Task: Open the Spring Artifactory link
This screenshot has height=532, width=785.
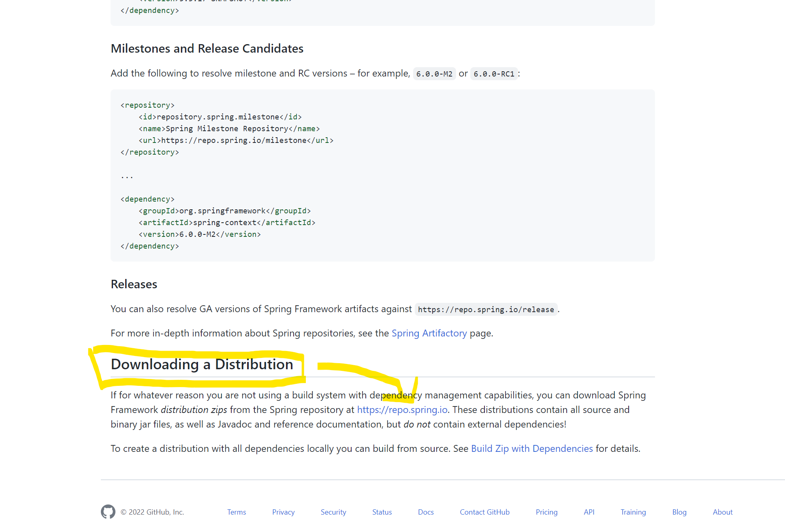Action: (x=429, y=333)
